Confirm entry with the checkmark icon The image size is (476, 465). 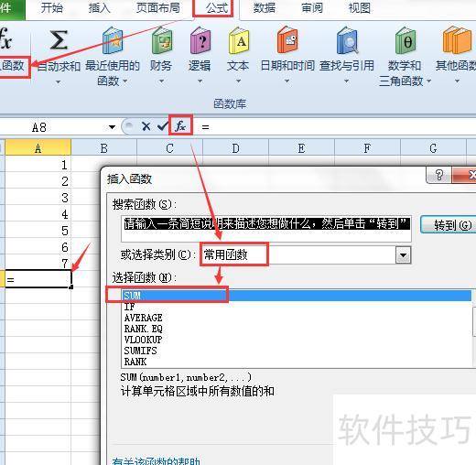point(163,125)
